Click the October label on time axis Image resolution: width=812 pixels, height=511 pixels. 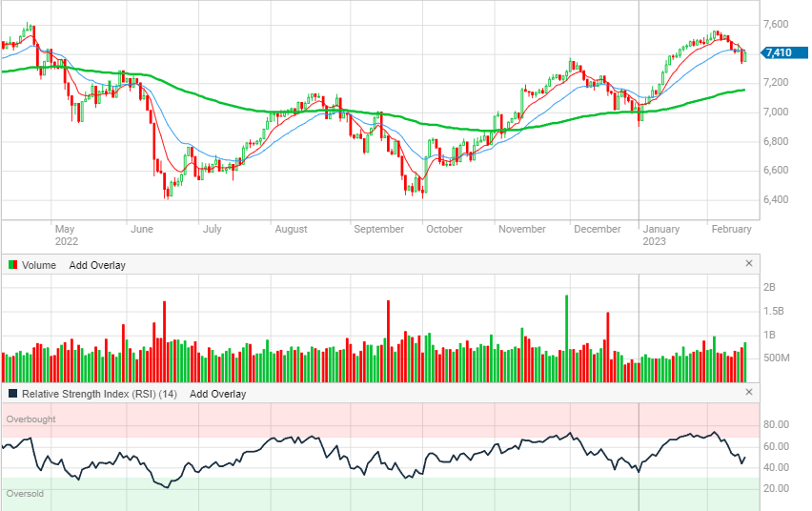pyautogui.click(x=444, y=229)
